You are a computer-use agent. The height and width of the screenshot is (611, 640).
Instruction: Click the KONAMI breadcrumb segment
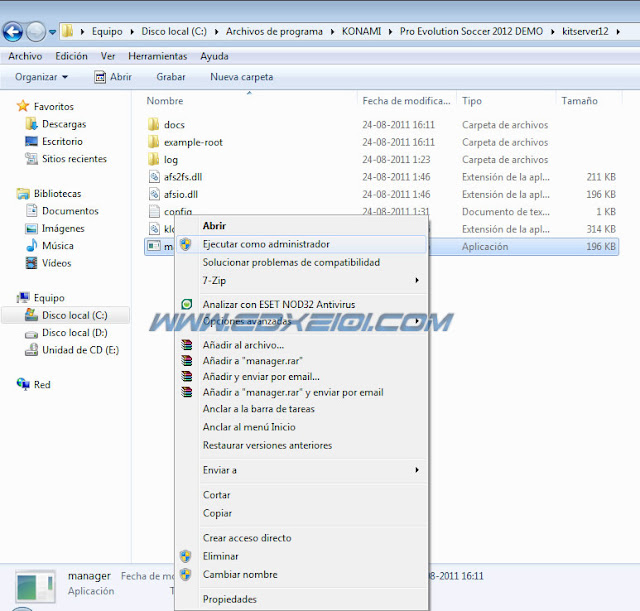[361, 31]
